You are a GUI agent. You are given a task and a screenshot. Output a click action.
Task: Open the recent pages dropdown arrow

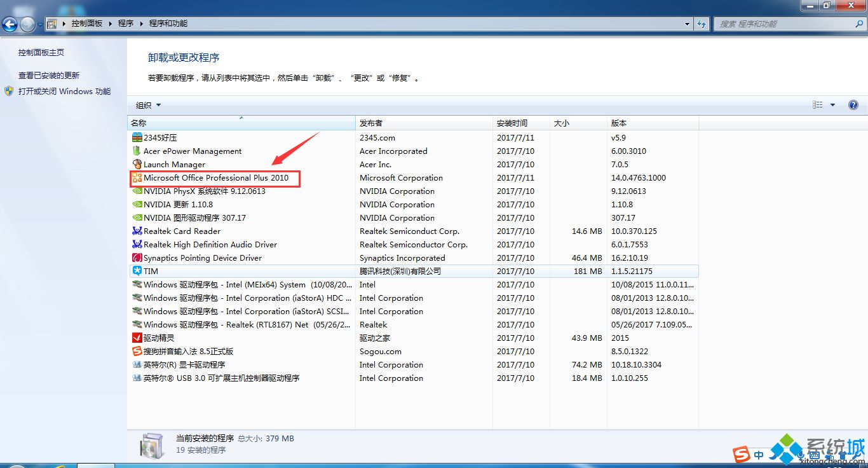coord(41,24)
